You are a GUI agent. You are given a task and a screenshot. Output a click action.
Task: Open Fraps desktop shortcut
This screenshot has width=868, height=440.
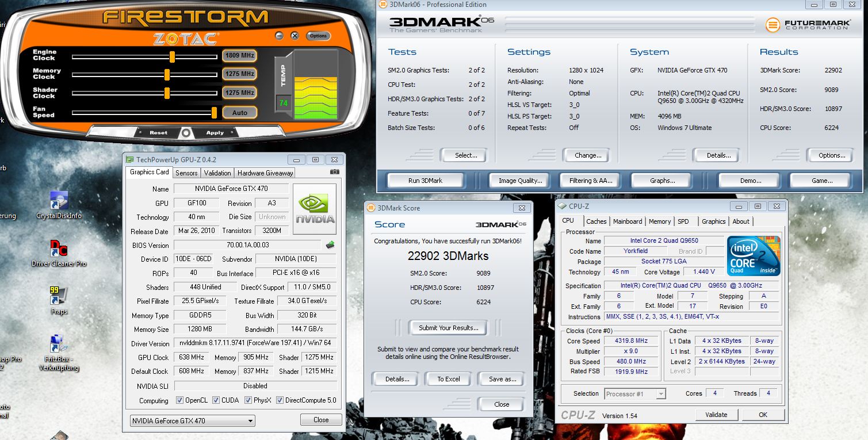pyautogui.click(x=59, y=301)
